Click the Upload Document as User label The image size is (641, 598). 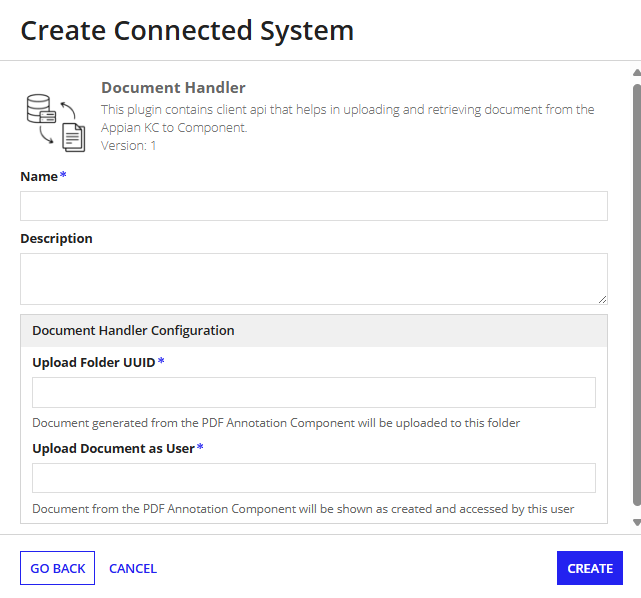click(113, 448)
